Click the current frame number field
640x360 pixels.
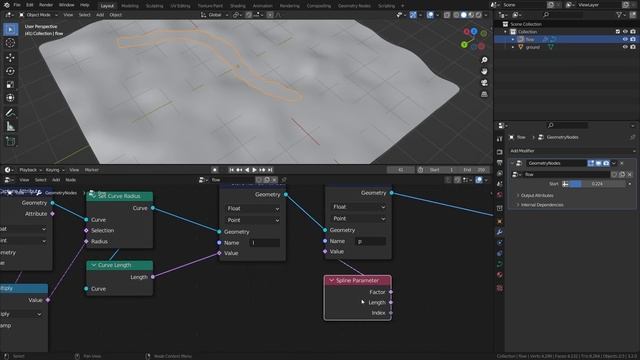[400, 170]
